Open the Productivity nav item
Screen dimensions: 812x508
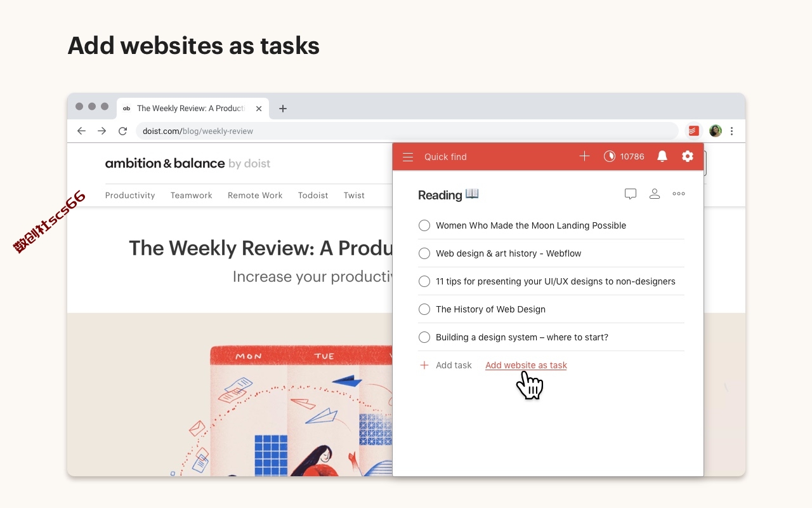(x=130, y=196)
